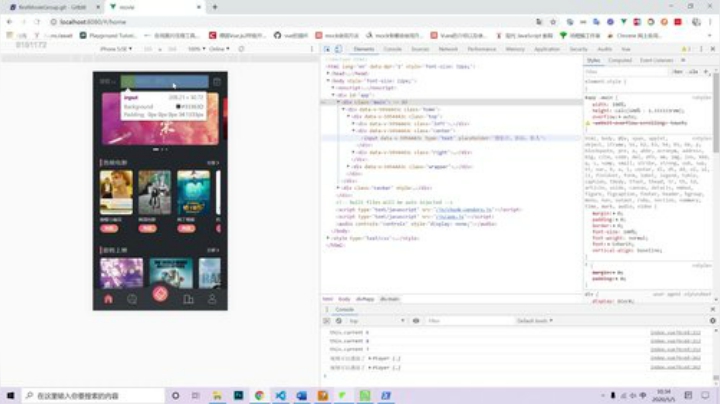720x404 pixels.
Task: Open the Vue devtools tab
Action: point(625,49)
